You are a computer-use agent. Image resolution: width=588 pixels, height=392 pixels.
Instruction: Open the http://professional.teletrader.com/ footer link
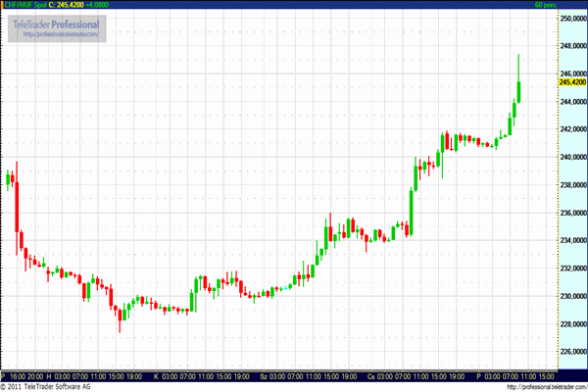tap(547, 387)
